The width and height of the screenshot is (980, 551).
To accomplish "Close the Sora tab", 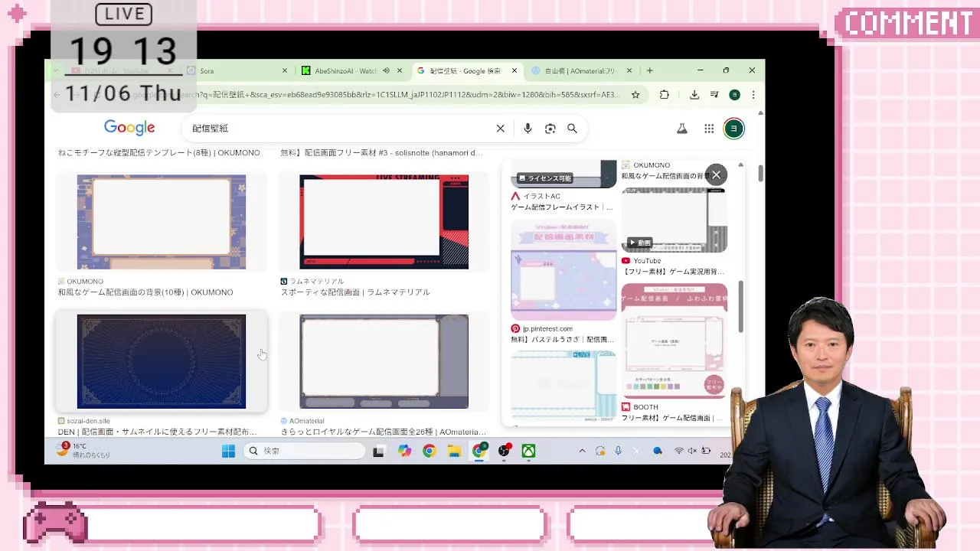I will (285, 70).
